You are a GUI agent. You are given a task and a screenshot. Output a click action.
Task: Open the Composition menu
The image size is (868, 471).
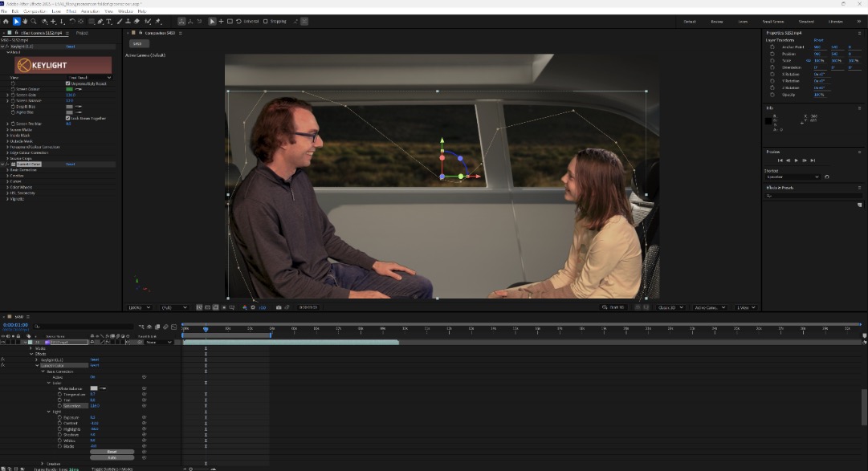tap(35, 11)
